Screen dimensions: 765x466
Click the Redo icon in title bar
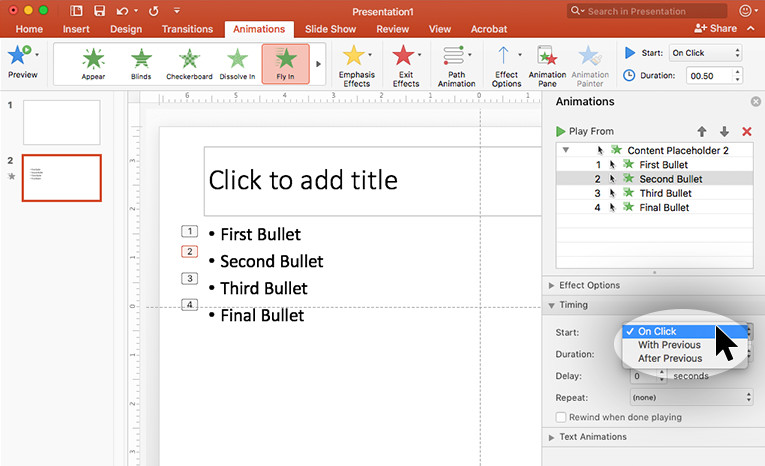[154, 11]
